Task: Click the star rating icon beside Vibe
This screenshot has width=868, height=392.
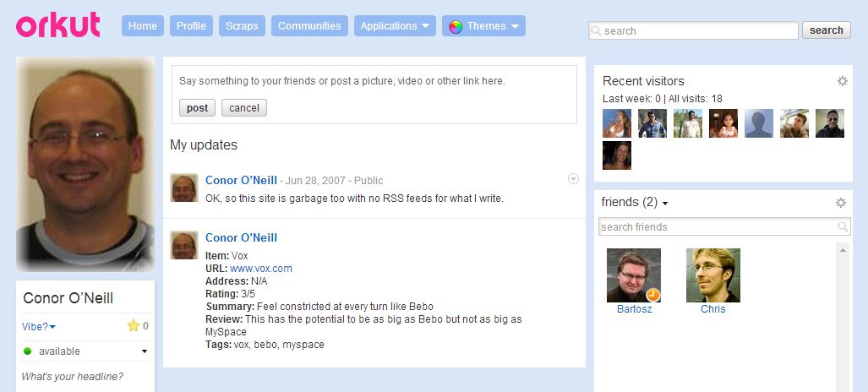Action: (133, 325)
